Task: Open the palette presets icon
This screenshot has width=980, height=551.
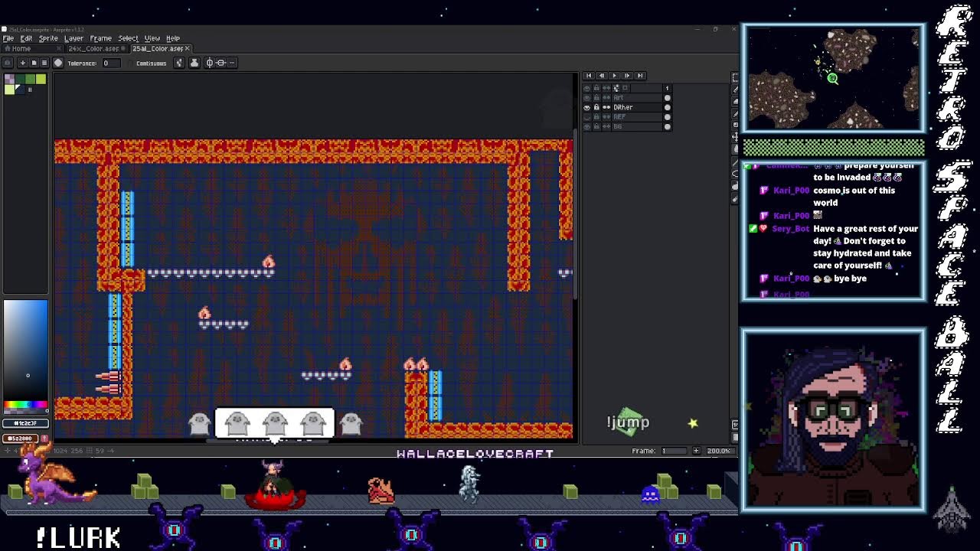Action: pyautogui.click(x=34, y=63)
